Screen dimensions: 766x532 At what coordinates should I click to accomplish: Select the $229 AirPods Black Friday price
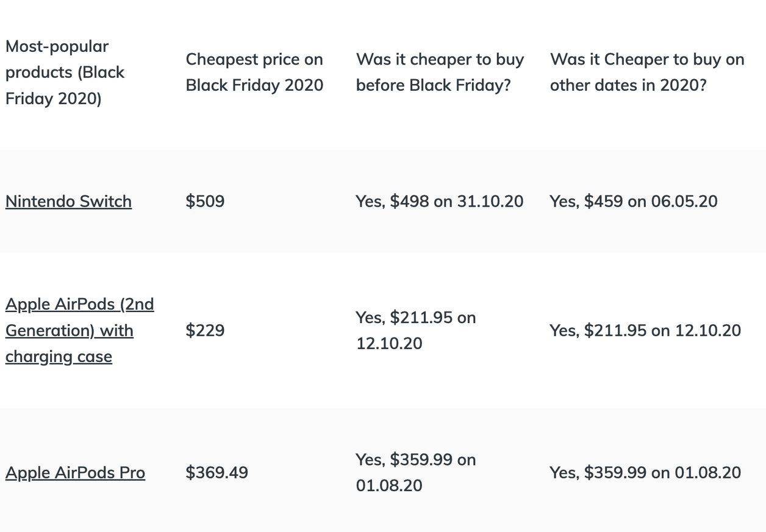(x=205, y=330)
